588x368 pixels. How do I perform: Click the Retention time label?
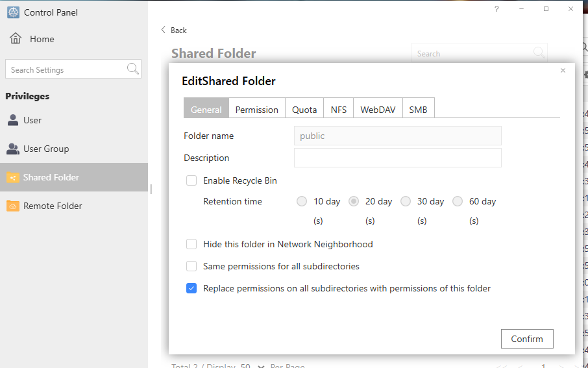tap(232, 201)
